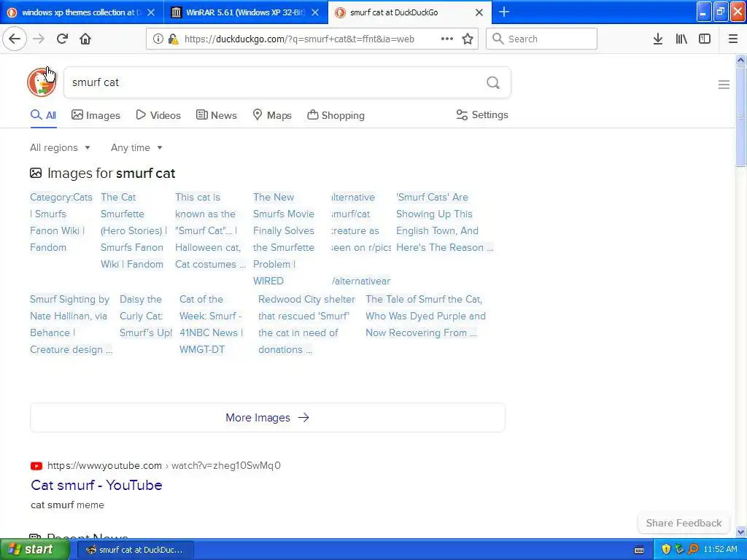Open The New Smurfs Movie WIRED link
The image size is (747, 560).
pyautogui.click(x=284, y=238)
